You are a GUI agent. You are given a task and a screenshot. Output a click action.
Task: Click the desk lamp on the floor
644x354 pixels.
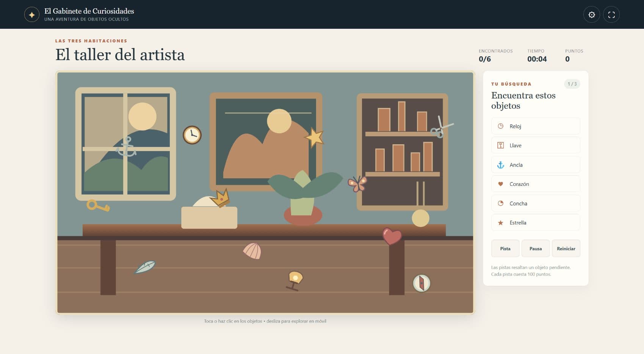[x=295, y=281]
